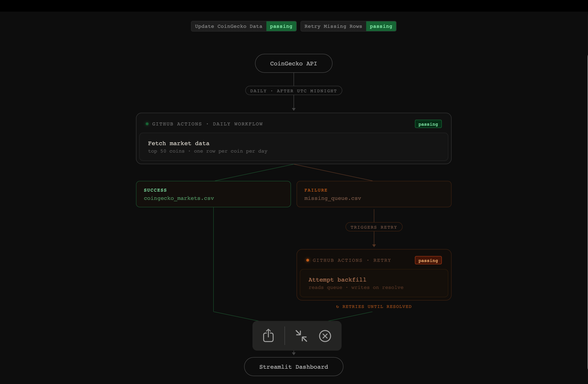Open the Update CoinGecko Data passing badge

click(x=244, y=26)
